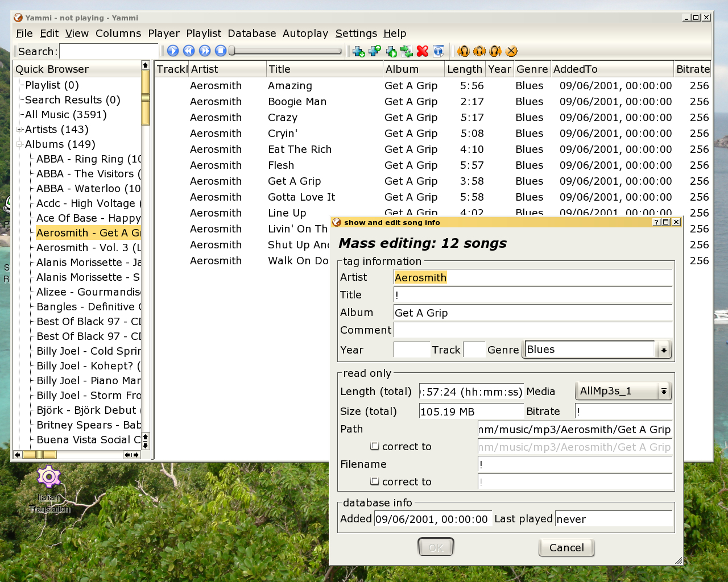Open the Autoplay menu

coord(305,34)
